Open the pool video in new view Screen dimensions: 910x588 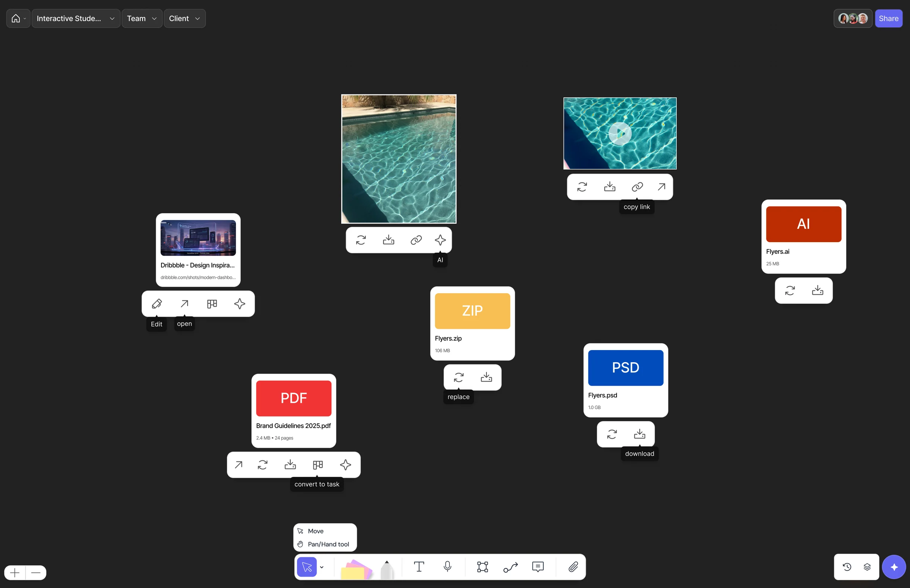(661, 187)
